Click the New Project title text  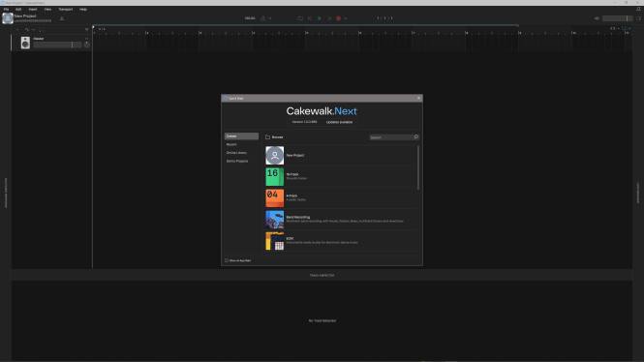25,16
